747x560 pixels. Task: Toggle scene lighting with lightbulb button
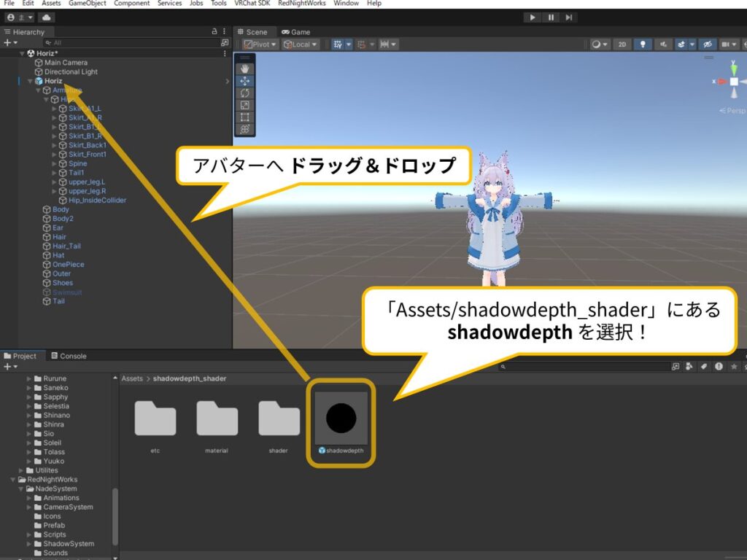pyautogui.click(x=643, y=44)
